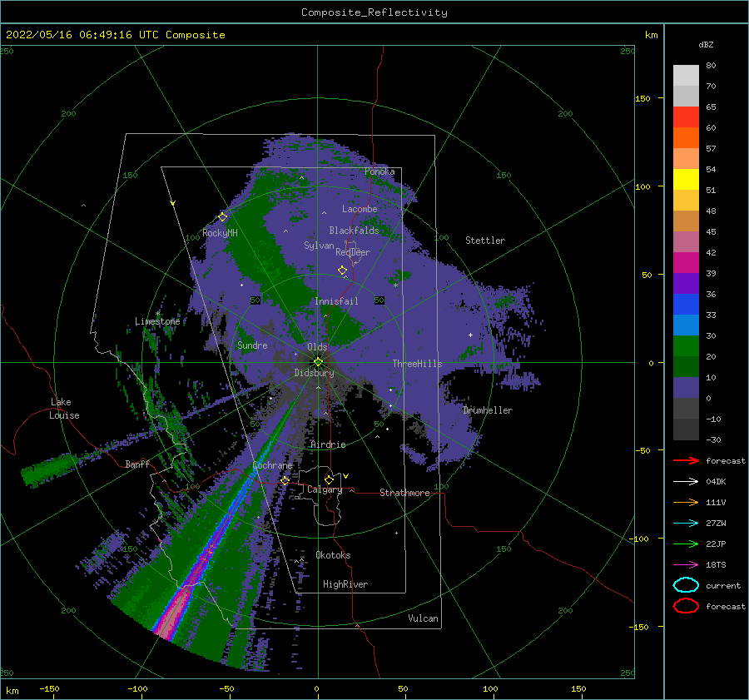Viewport: 749px width, 700px height.
Task: Select the purple 10-0 dBZ color swatch
Action: (x=686, y=388)
